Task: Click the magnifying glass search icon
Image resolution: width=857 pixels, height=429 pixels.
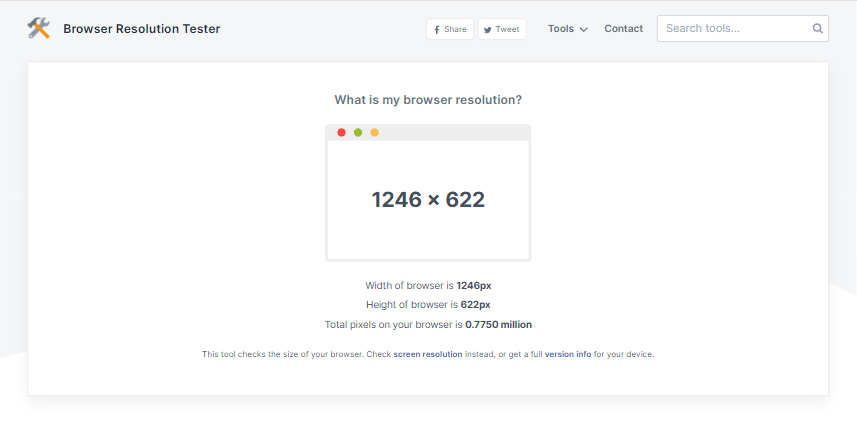Action: click(x=817, y=28)
